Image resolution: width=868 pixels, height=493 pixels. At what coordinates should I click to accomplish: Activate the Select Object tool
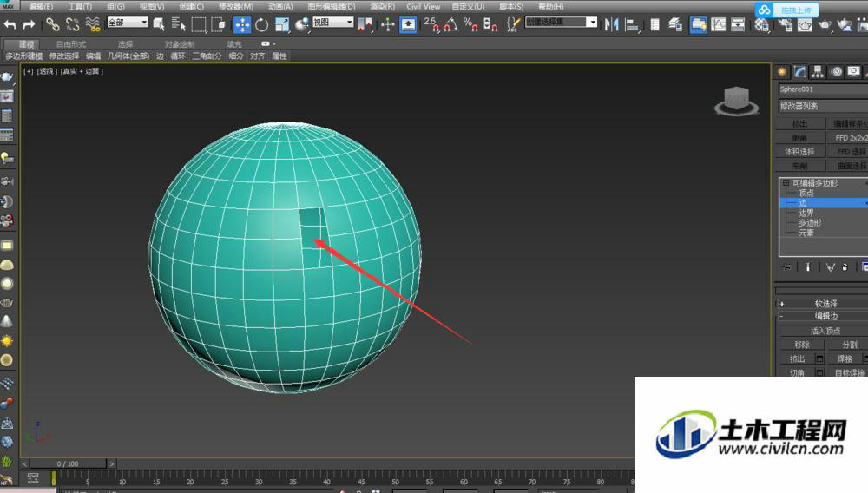[159, 24]
